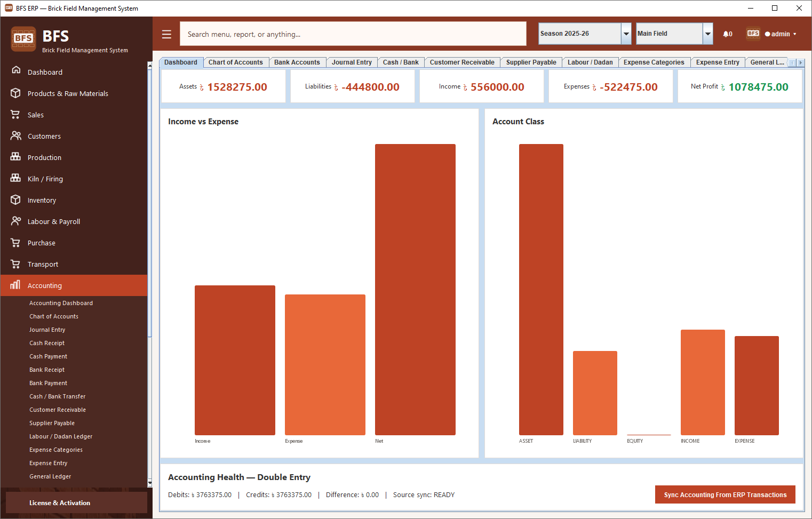Click the Labour & Payroll icon
Viewport: 812px width, 519px height.
click(x=15, y=221)
